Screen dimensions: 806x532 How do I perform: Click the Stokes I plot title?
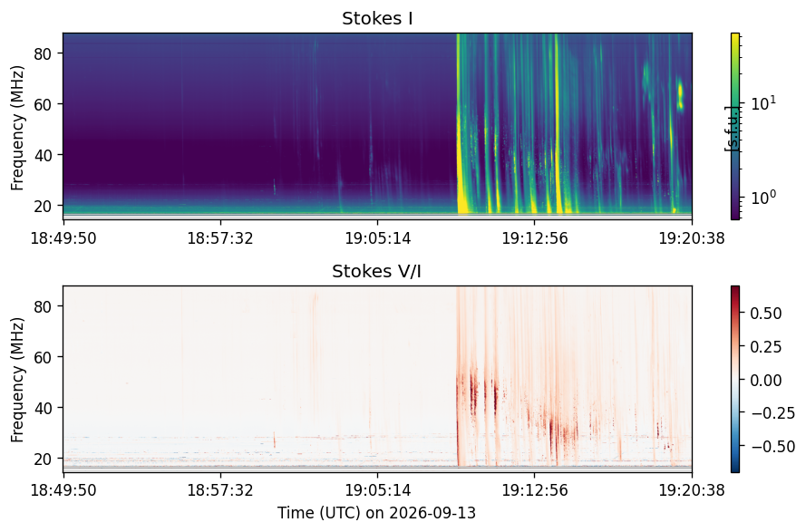(x=377, y=18)
